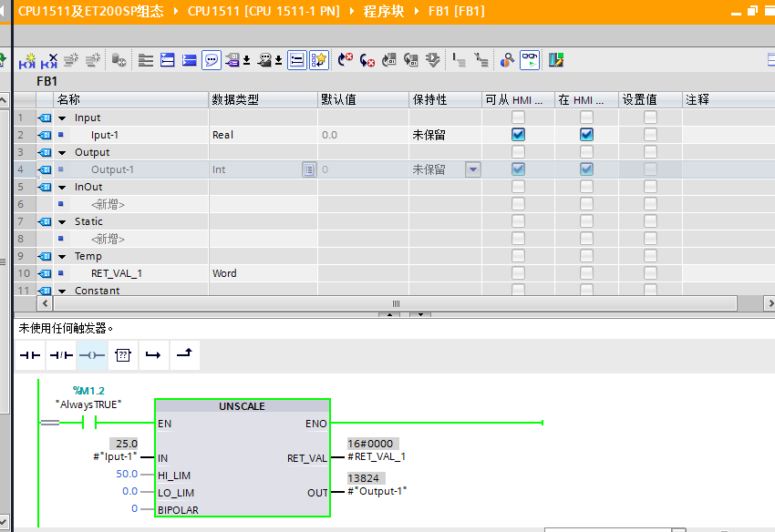This screenshot has width=775, height=532.
Task: Collapse the Static section
Action: click(x=62, y=221)
